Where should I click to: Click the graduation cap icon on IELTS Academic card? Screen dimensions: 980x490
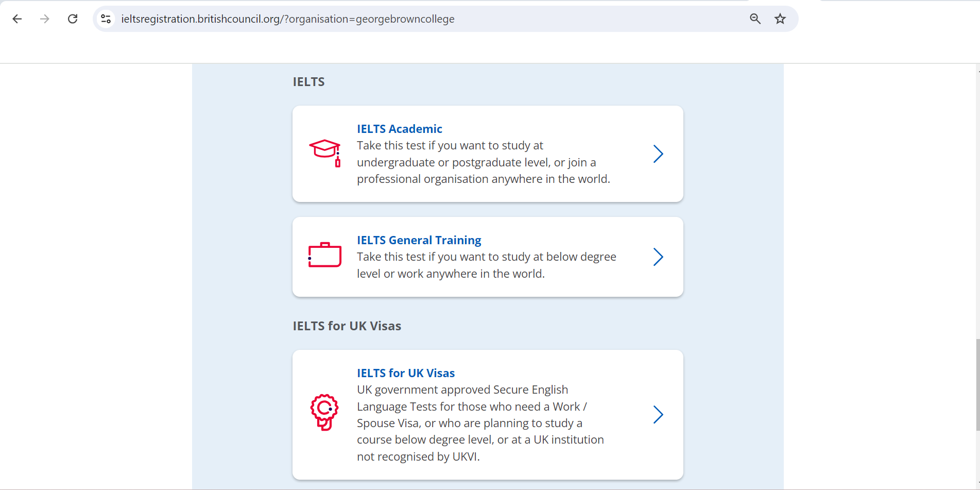click(325, 152)
